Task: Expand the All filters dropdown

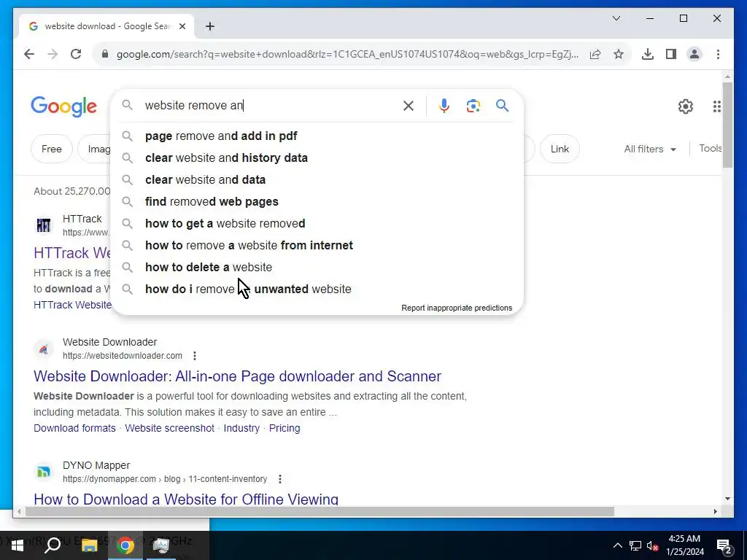Action: [650, 149]
